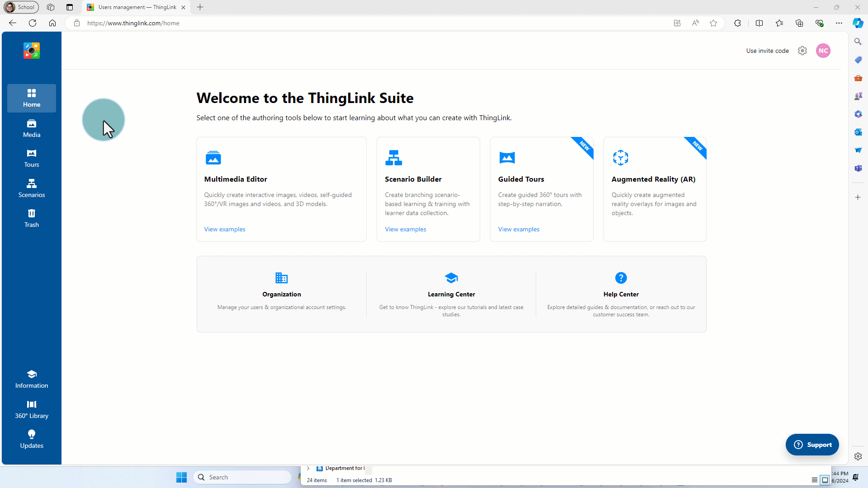Open browser Collections icon

pos(799,23)
